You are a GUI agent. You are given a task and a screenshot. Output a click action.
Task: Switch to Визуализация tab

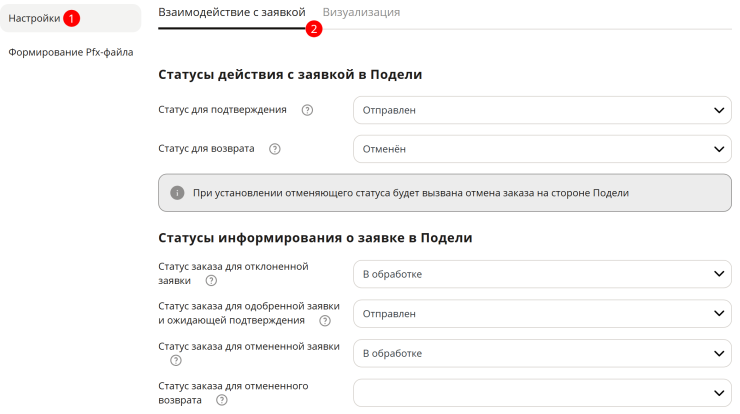[361, 12]
